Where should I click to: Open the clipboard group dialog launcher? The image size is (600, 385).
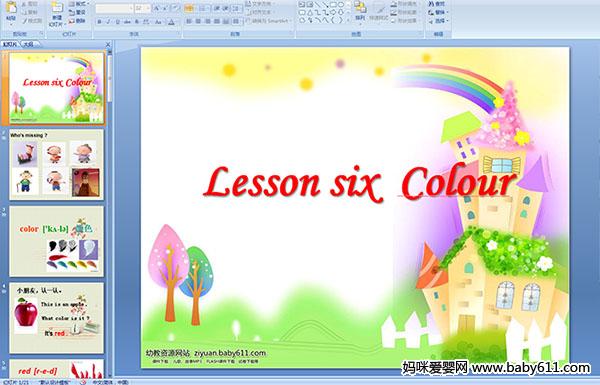[41, 33]
